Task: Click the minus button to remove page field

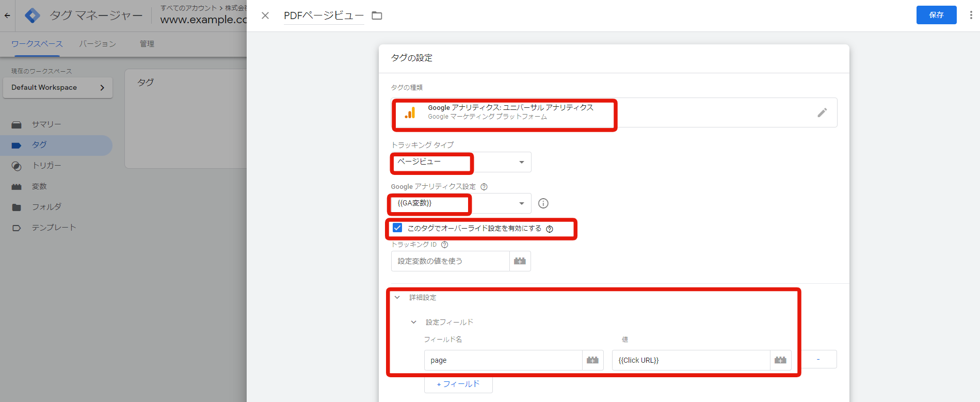Action: 818,359
